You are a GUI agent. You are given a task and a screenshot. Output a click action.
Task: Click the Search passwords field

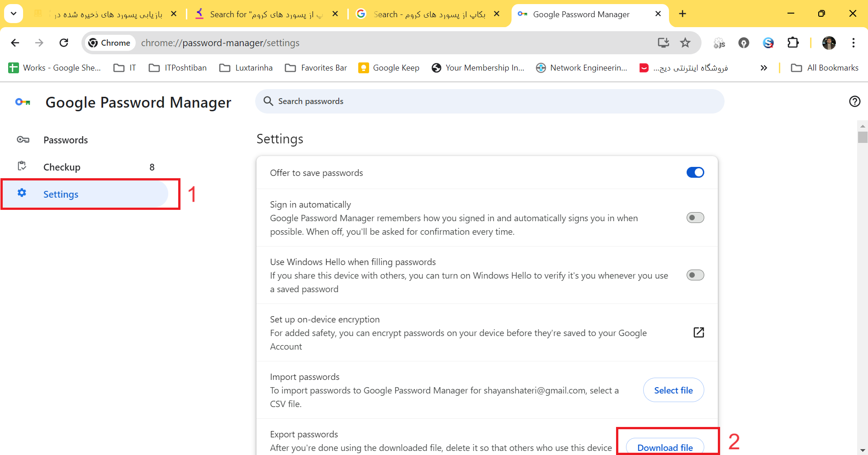pos(490,101)
